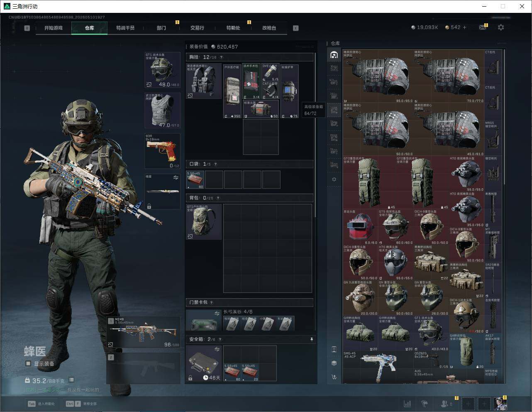The height and width of the screenshot is (412, 532).
Task: Select the first GTO重型战术包 in warehouse
Action: (x=369, y=183)
